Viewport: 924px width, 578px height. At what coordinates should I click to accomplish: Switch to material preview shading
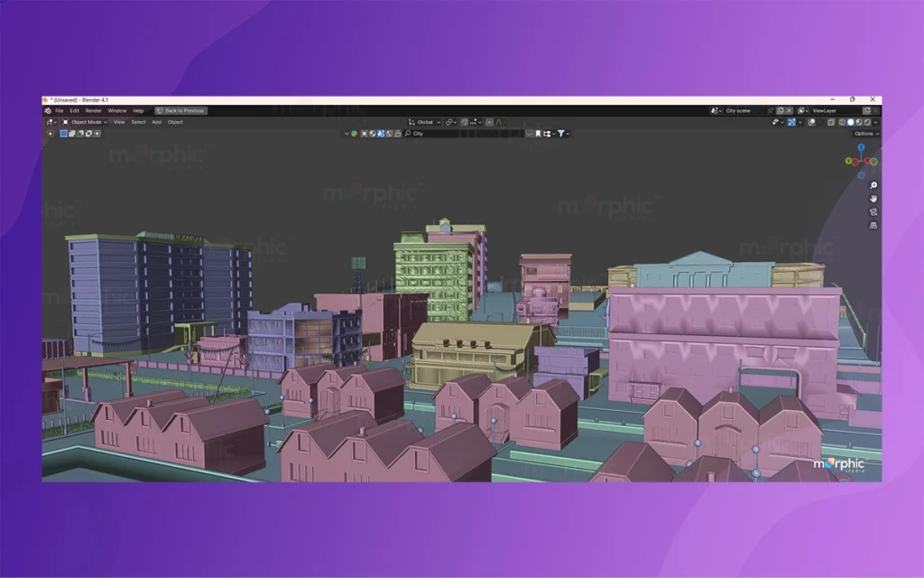tap(859, 122)
